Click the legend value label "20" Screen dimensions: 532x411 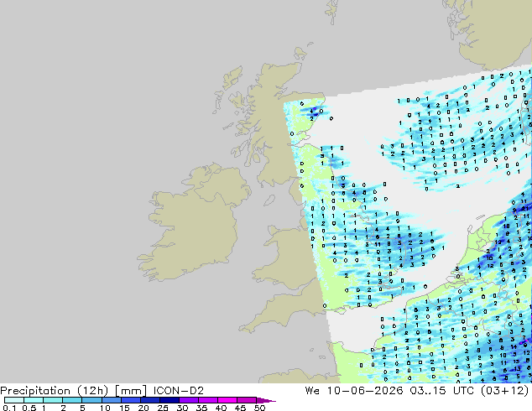[x=143, y=408]
